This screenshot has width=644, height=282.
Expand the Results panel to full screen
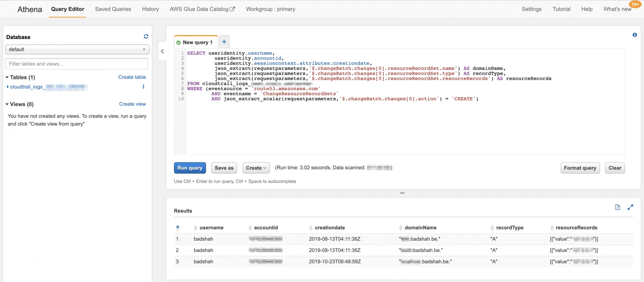pos(630,207)
